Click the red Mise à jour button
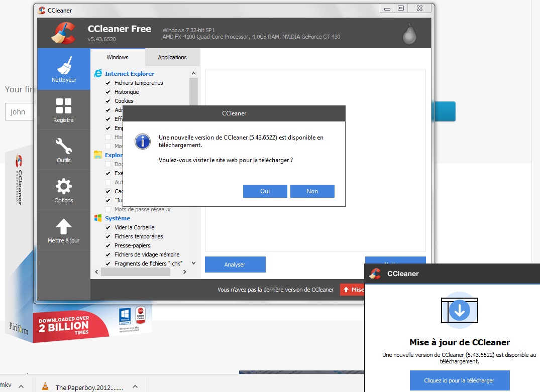 click(352, 290)
